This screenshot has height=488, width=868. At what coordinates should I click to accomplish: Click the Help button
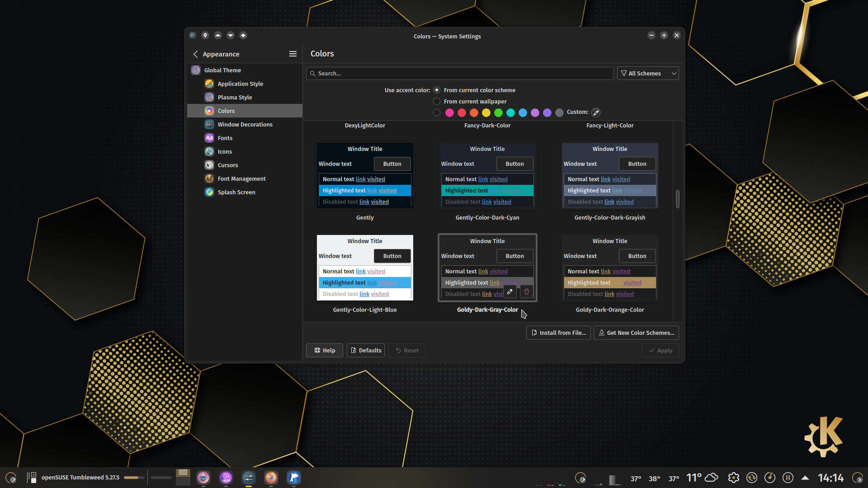[x=325, y=350]
